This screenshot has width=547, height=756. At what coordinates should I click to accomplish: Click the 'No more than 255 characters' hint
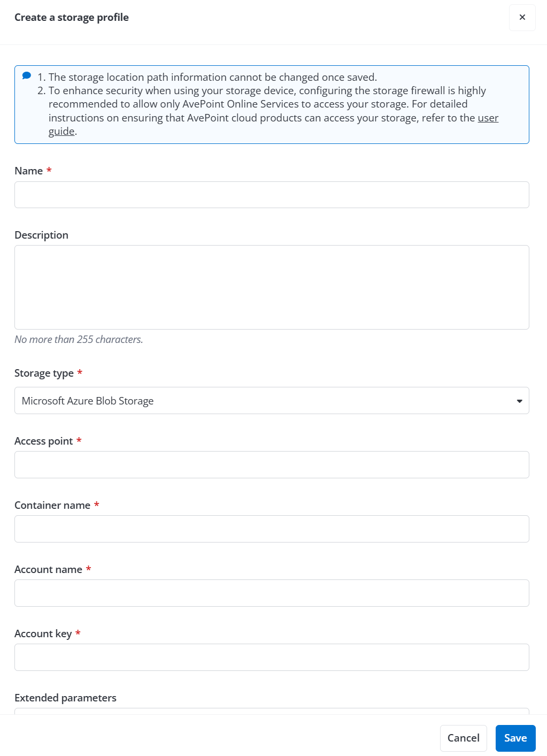[79, 339]
